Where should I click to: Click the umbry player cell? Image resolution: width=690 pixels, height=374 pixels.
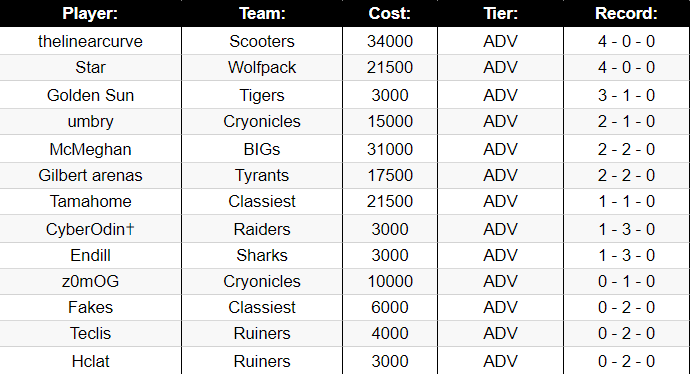pos(90,121)
